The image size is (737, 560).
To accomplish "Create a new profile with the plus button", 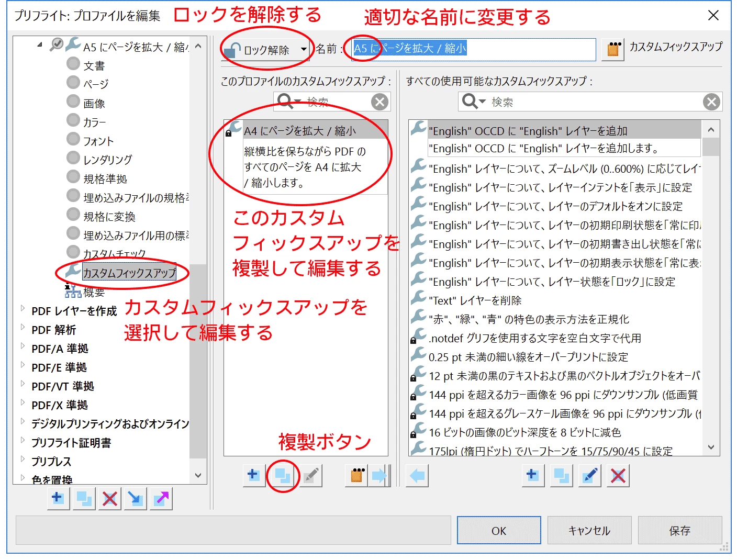I will [x=58, y=498].
